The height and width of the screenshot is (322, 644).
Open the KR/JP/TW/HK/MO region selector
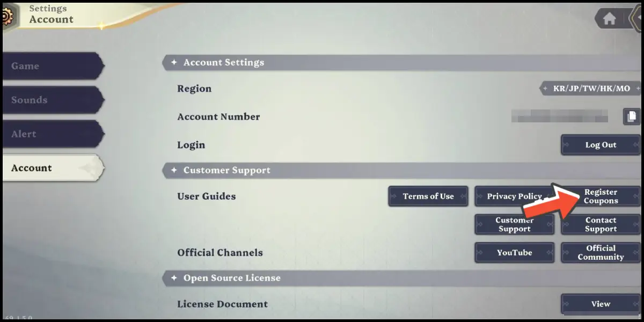pyautogui.click(x=591, y=89)
